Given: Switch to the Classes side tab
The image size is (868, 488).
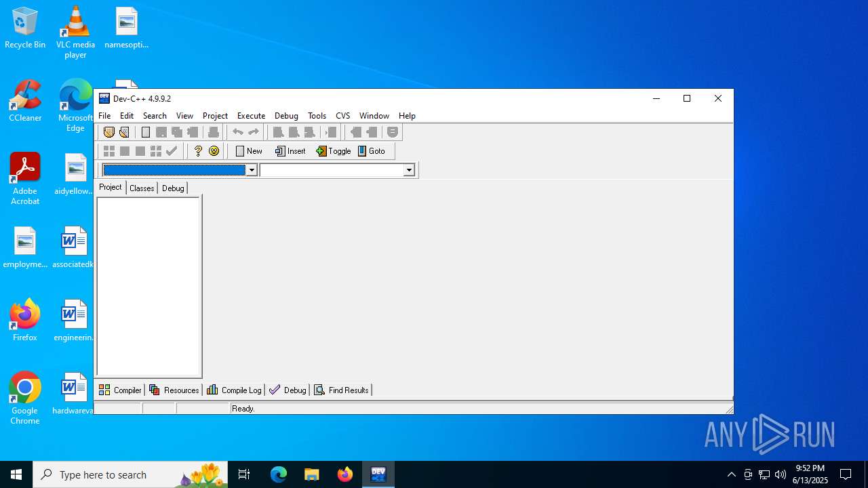Looking at the screenshot, I should pyautogui.click(x=142, y=188).
